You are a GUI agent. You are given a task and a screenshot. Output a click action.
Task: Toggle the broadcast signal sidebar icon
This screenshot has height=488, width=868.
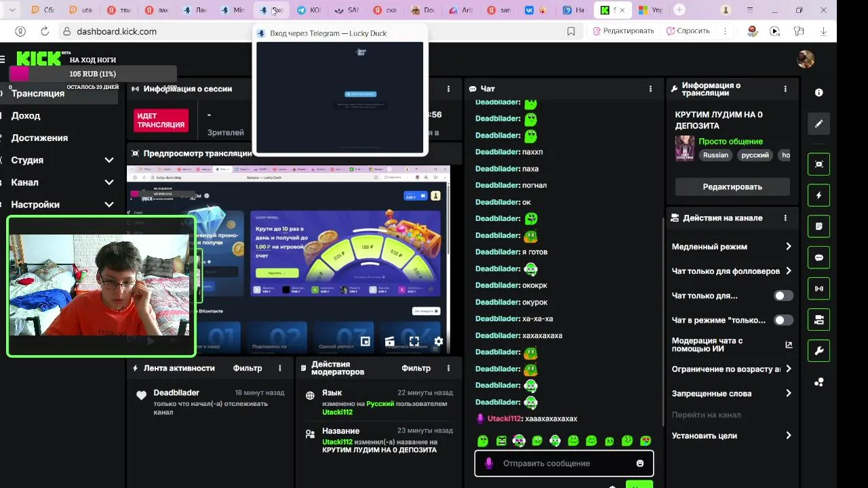tap(818, 289)
